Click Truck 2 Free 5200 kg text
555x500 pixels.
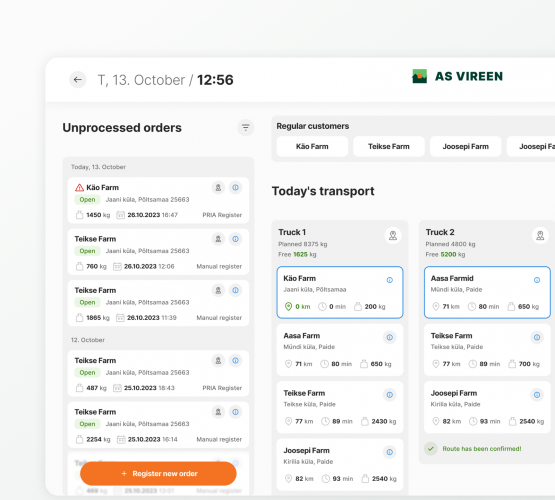point(445,254)
